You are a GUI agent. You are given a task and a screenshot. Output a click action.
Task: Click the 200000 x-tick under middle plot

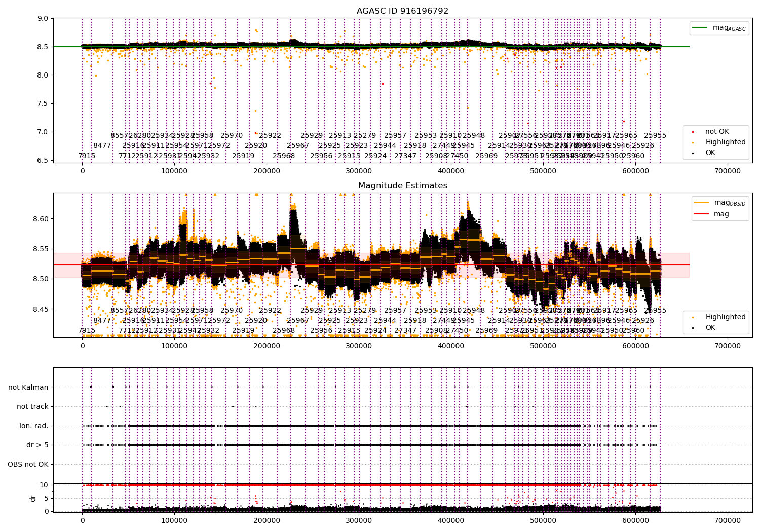pyautogui.click(x=267, y=346)
